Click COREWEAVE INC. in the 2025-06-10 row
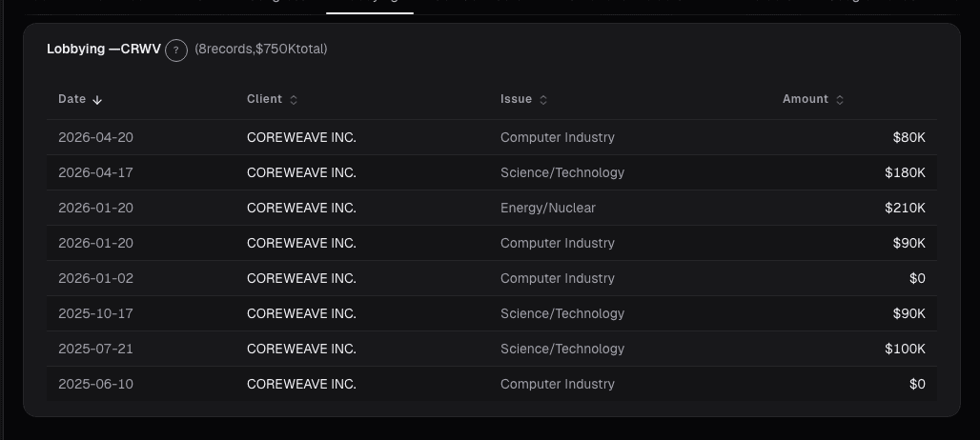Screen dimensions: 980x440 pos(301,385)
